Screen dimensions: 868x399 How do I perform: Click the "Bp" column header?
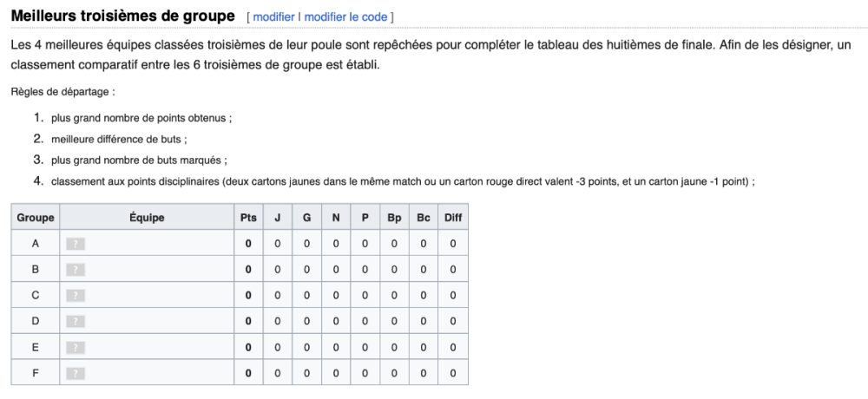coord(394,218)
